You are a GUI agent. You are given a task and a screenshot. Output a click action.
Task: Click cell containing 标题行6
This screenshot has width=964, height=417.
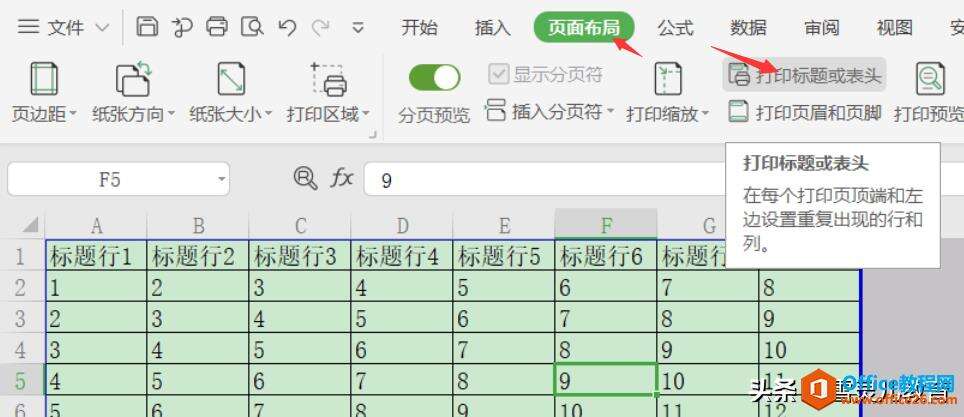pos(606,255)
